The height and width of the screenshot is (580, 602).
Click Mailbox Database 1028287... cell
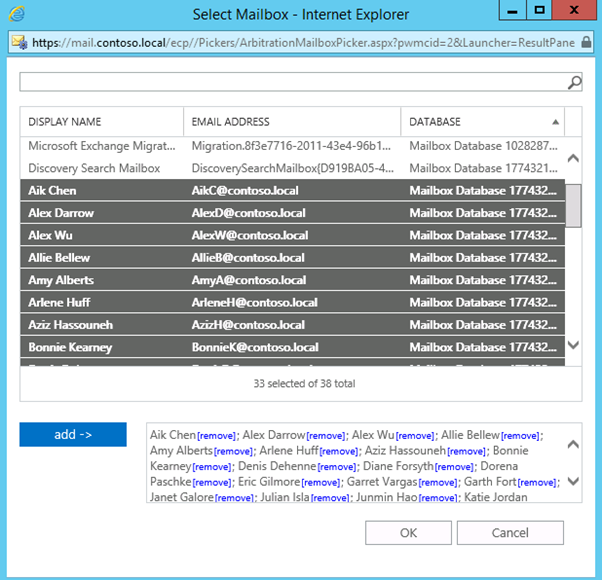[x=483, y=146]
